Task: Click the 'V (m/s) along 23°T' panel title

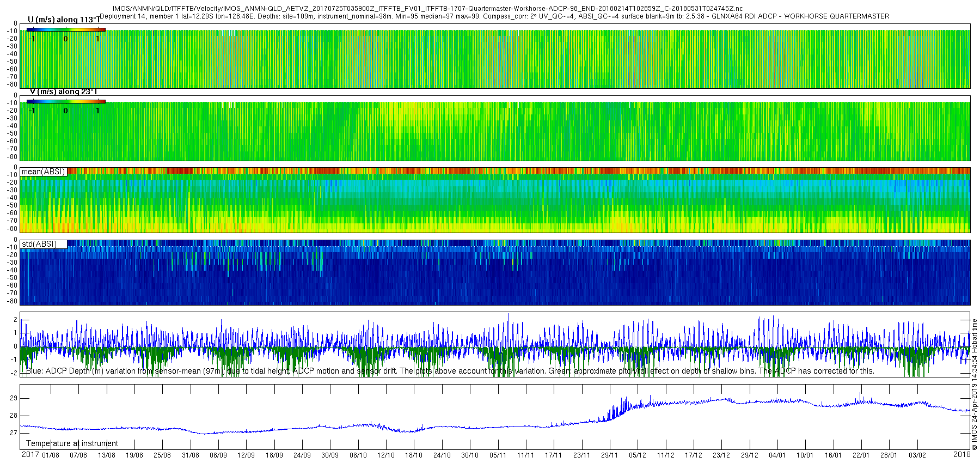Action: 63,92
